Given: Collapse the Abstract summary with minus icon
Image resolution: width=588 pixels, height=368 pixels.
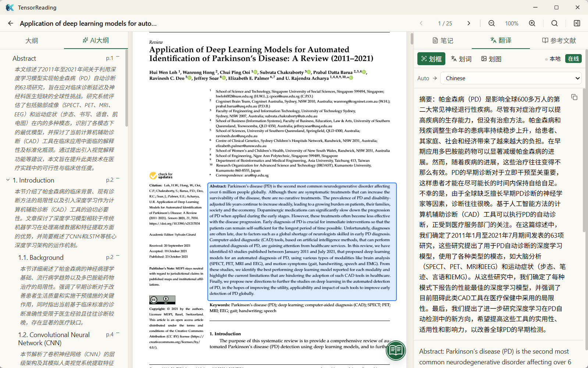Looking at the screenshot, I should 118,57.
